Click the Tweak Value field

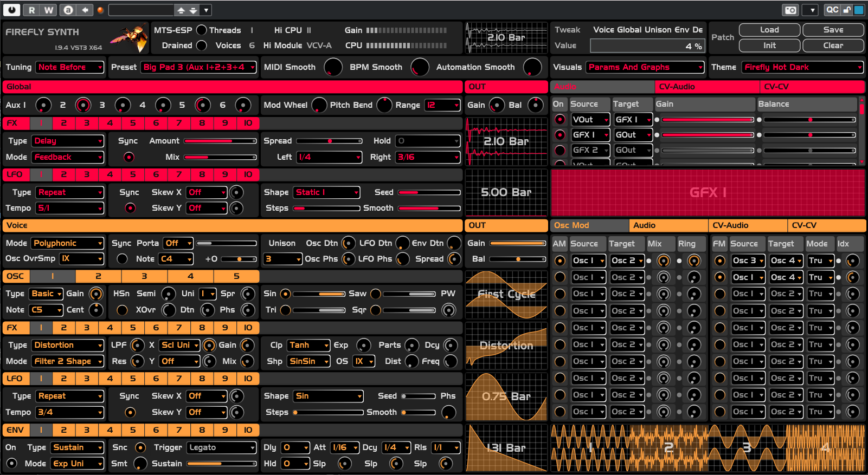click(x=647, y=46)
